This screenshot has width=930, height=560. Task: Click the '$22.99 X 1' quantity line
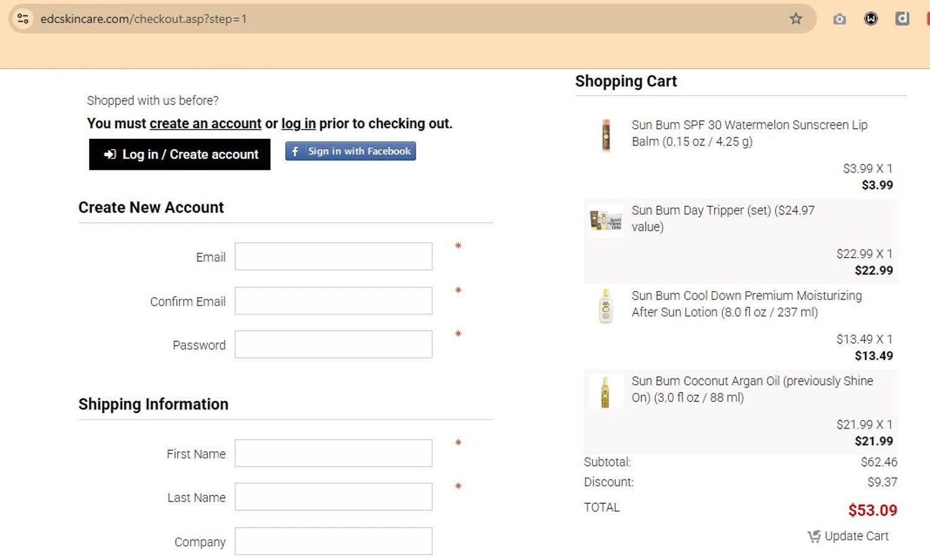pyautogui.click(x=864, y=254)
